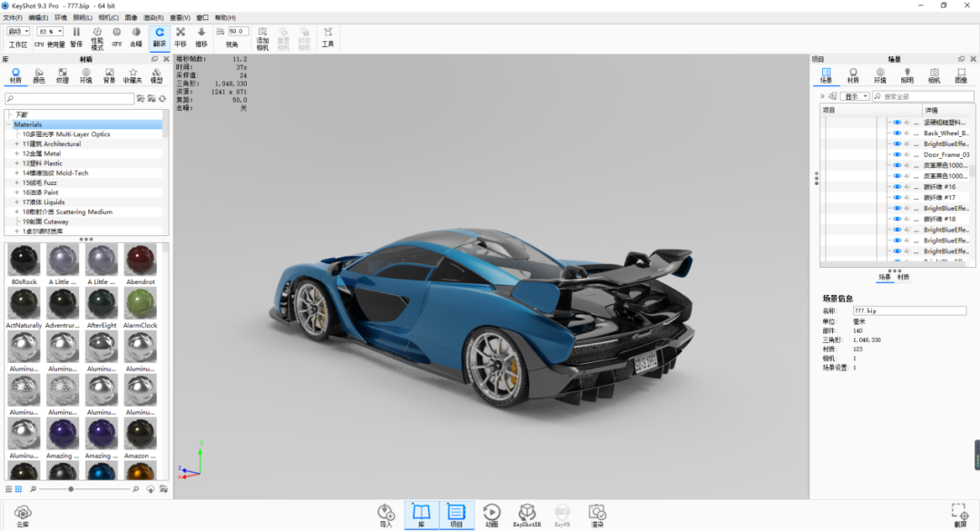
Task: Open the 照明(L) Lighting menu
Action: click(x=83, y=17)
